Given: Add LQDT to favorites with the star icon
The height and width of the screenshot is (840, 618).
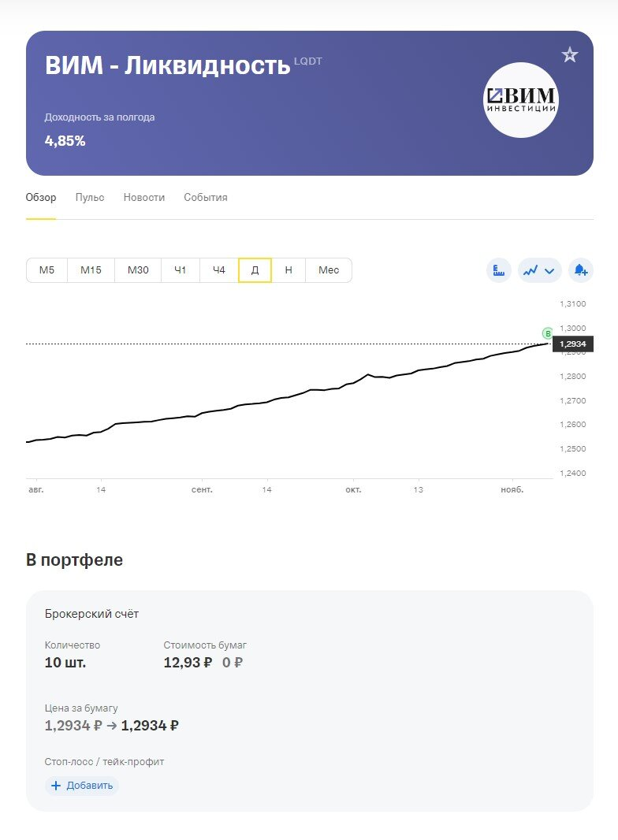Looking at the screenshot, I should 570,54.
